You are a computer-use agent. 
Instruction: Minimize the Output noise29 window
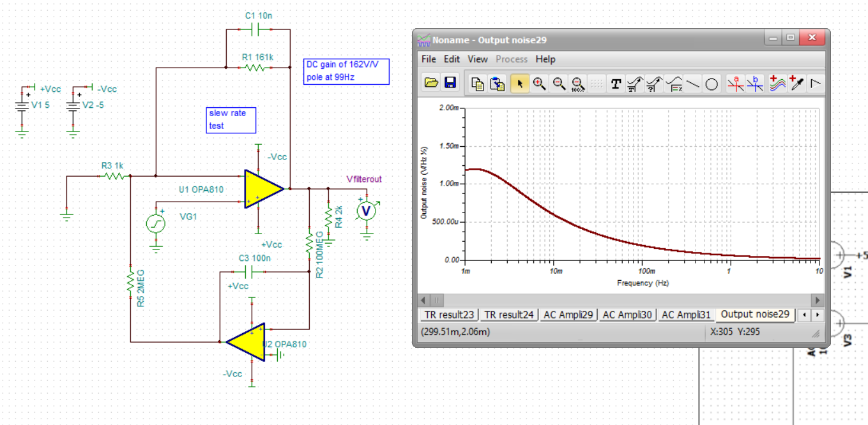coord(774,38)
